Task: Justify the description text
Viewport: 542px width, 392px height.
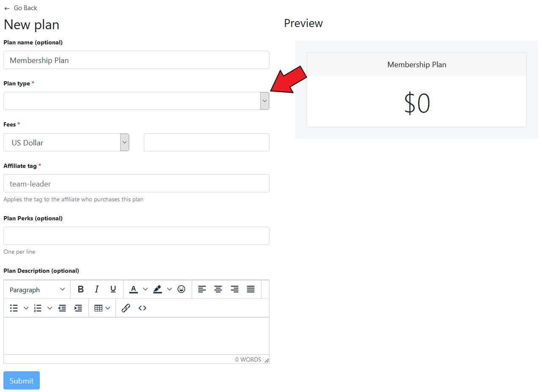Action: 251,289
